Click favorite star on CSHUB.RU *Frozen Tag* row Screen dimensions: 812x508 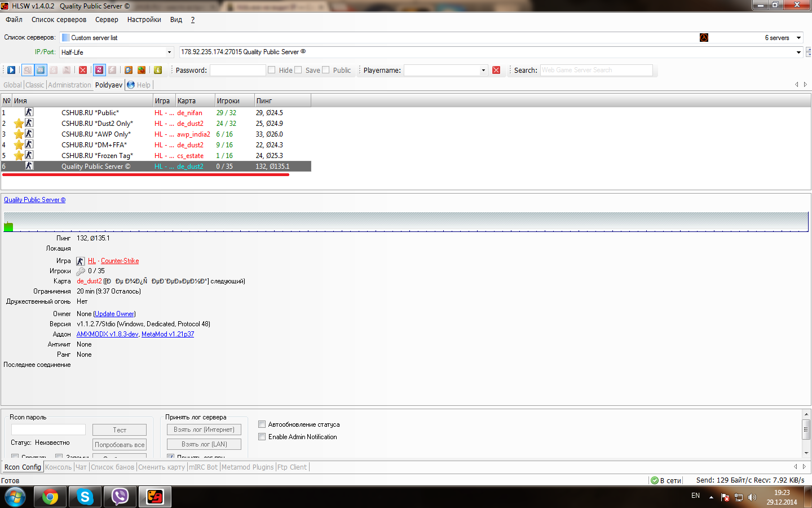pos(19,156)
